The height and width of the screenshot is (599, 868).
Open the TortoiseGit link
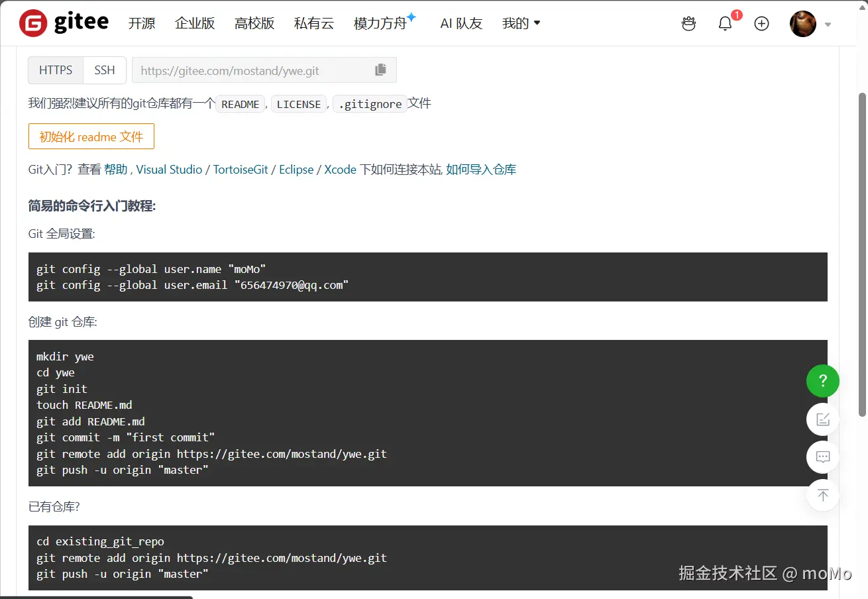pos(241,170)
